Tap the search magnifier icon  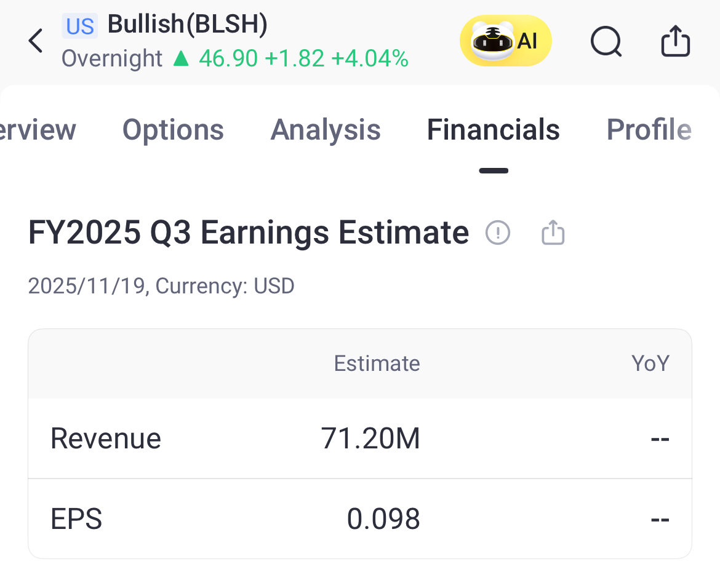click(x=606, y=42)
